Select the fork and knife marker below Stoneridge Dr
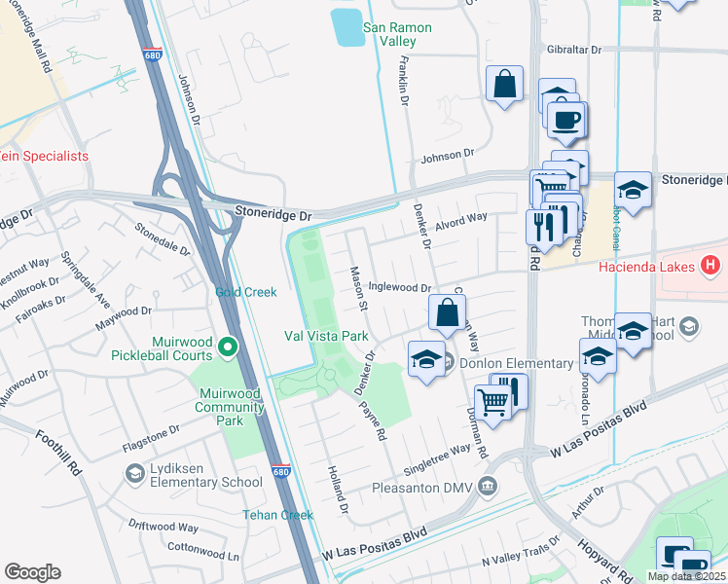This screenshot has height=584, width=728. click(544, 230)
